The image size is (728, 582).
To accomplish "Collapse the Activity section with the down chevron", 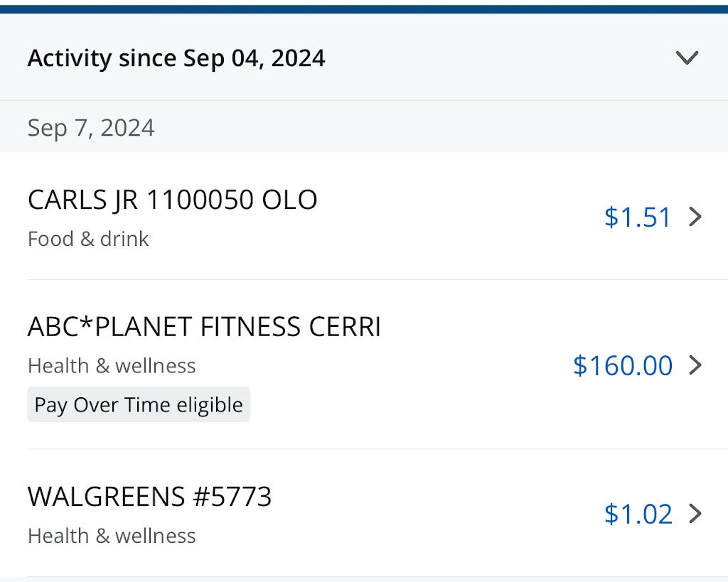I will 687,58.
